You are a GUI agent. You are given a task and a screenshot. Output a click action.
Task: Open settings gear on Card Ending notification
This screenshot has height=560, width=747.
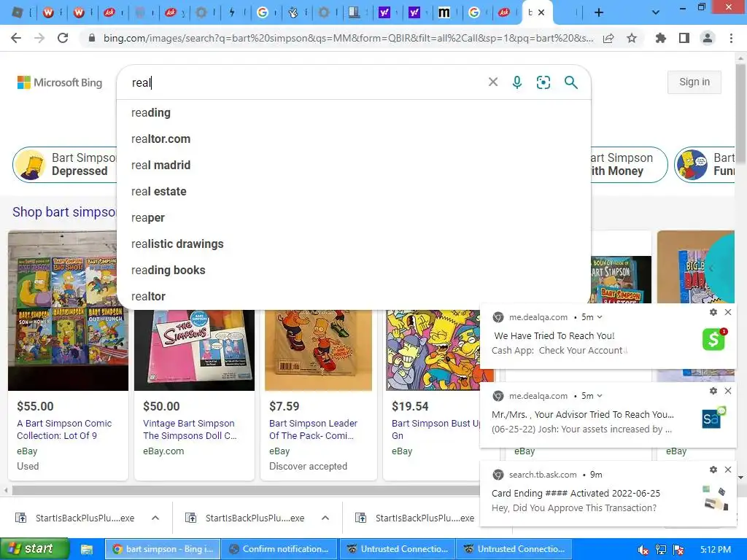[713, 470]
